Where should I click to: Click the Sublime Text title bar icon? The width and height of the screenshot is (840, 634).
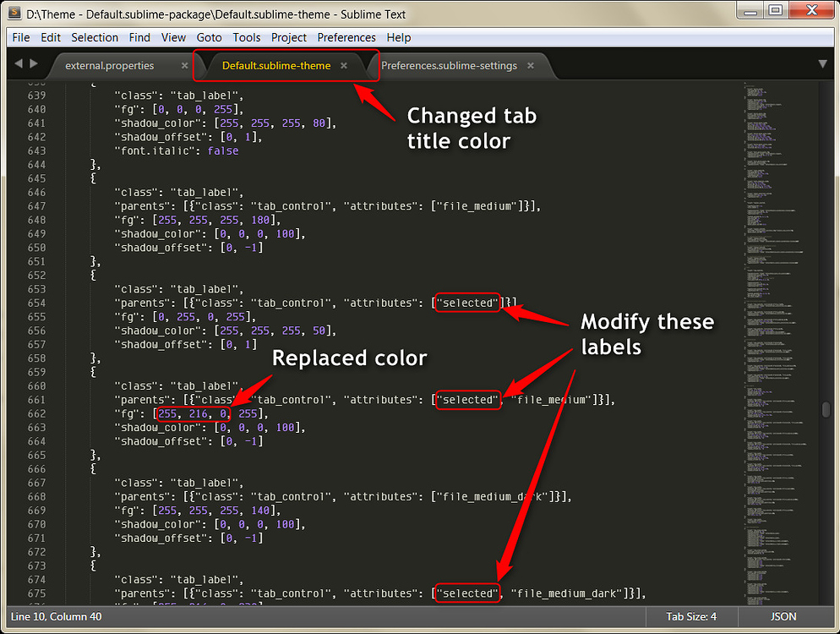pyautogui.click(x=15, y=14)
